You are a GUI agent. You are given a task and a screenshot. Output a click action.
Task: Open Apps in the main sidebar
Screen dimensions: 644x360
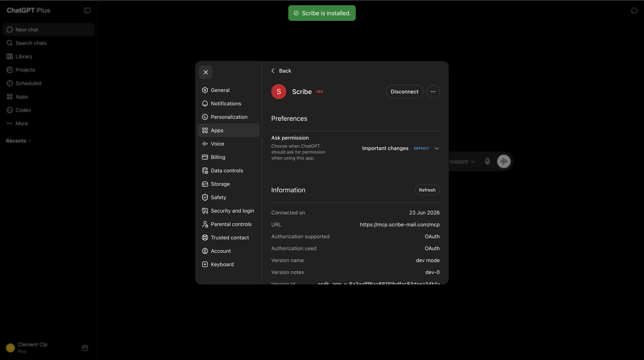pyautogui.click(x=48, y=97)
